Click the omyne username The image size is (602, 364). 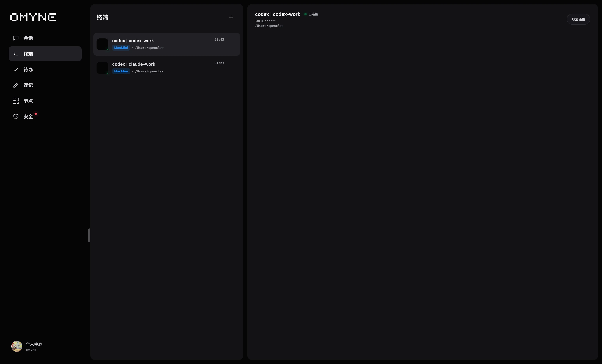click(31, 350)
